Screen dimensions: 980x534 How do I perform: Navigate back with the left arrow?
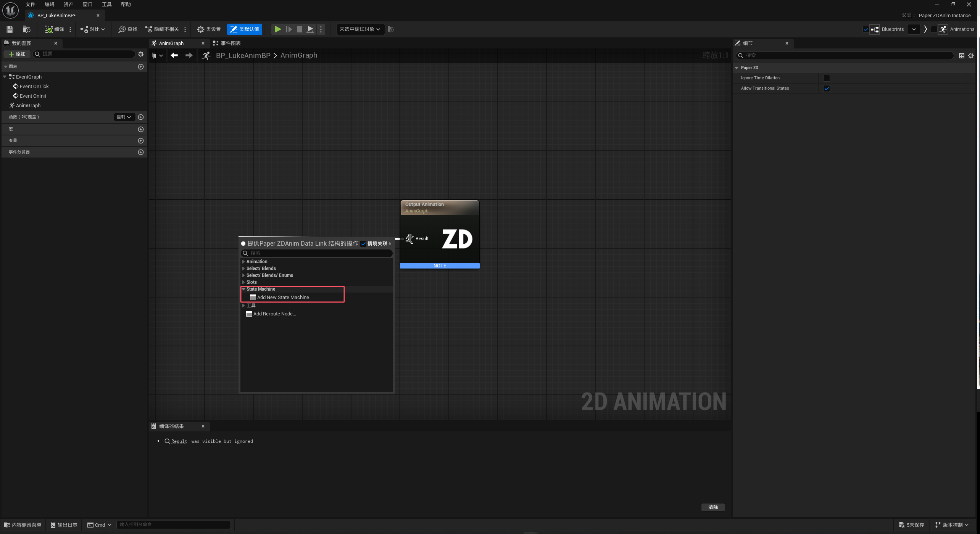point(174,56)
